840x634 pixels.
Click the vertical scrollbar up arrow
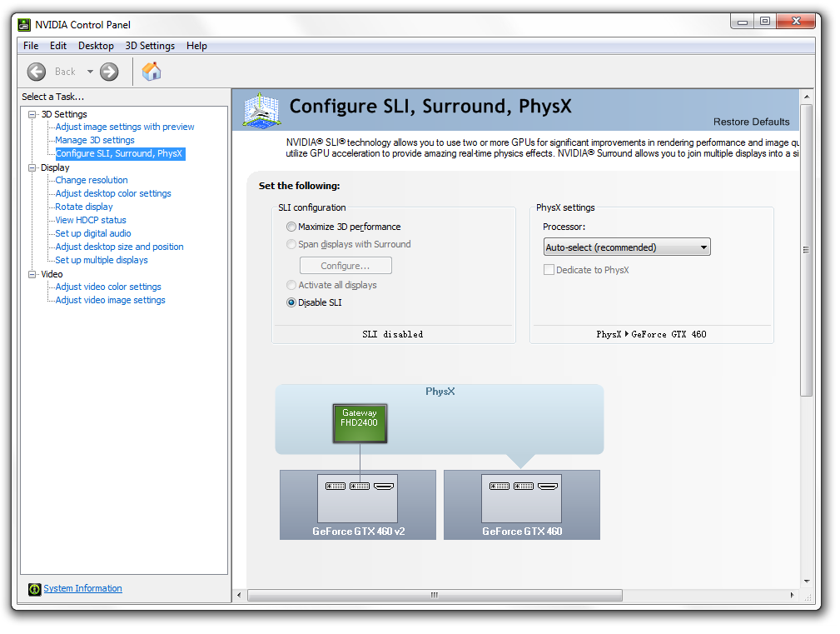pos(806,97)
